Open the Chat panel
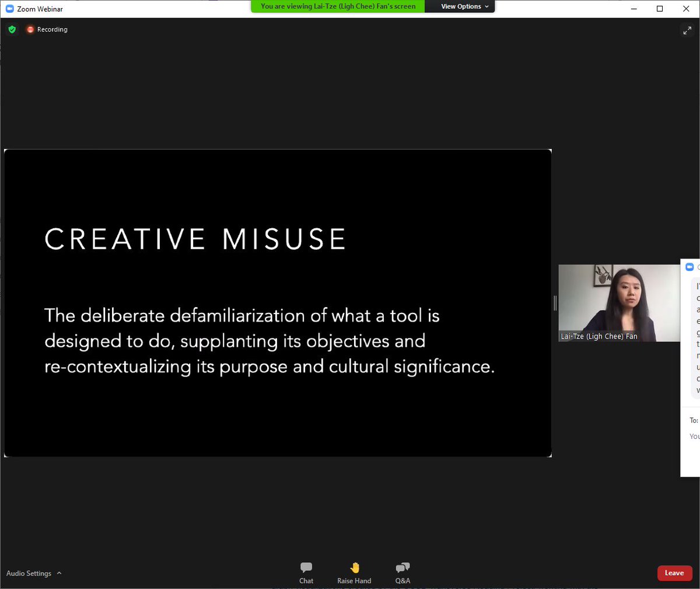This screenshot has height=589, width=700. pyautogui.click(x=306, y=573)
